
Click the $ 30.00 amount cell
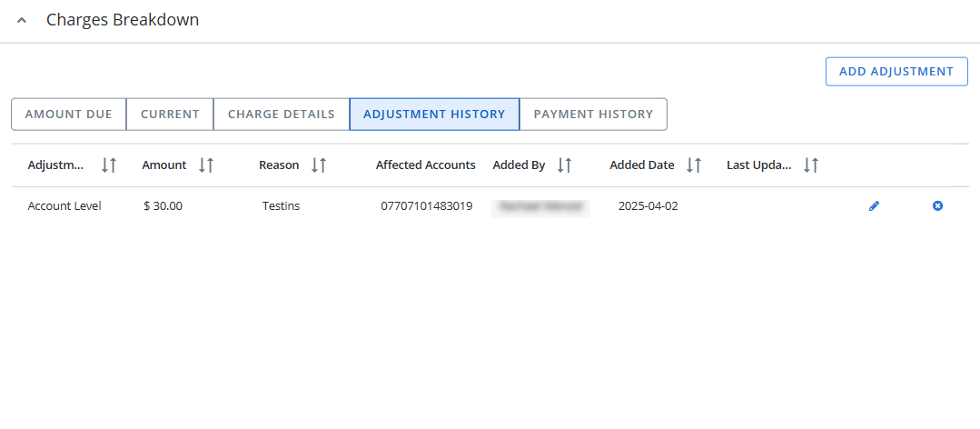pyautogui.click(x=163, y=206)
